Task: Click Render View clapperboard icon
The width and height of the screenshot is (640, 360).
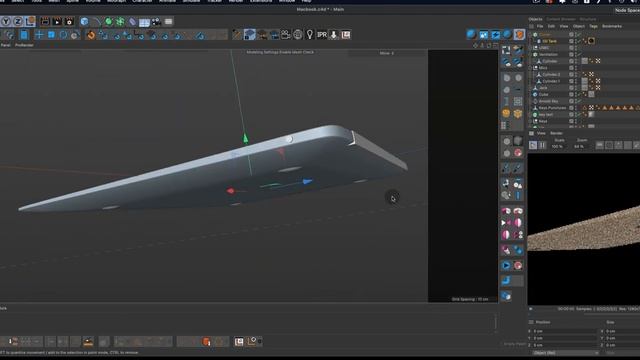Action: 45,22
